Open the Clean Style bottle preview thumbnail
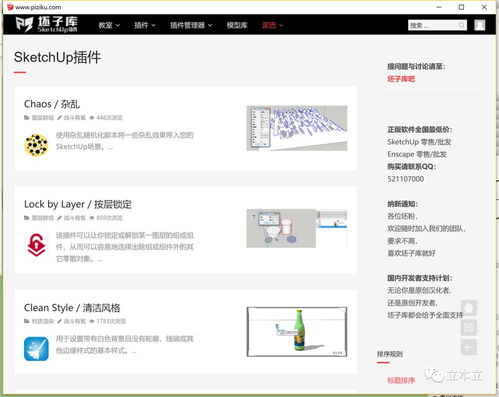This screenshot has height=397, width=499. point(297,332)
